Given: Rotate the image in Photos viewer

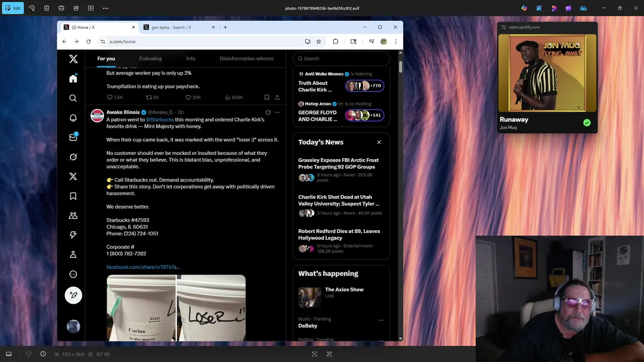Looking at the screenshot, I should [32, 8].
